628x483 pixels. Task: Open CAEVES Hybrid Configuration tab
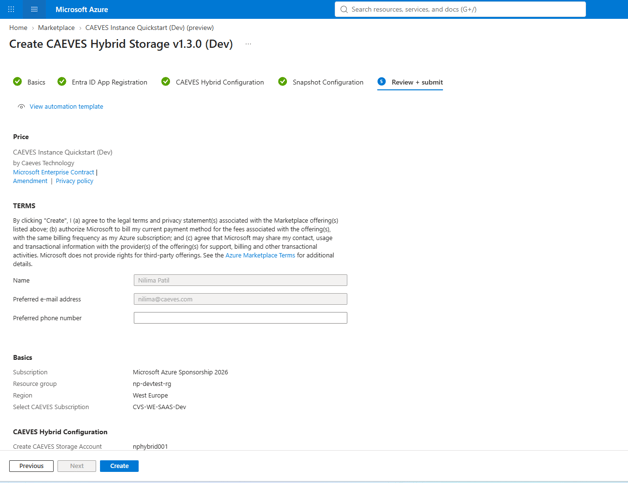pyautogui.click(x=220, y=82)
